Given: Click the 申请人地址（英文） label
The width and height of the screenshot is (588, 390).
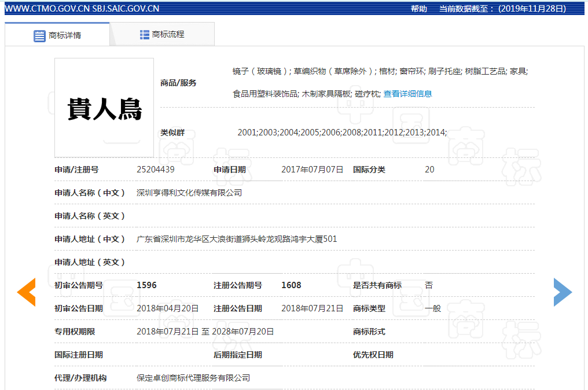Looking at the screenshot, I should pos(90,262).
